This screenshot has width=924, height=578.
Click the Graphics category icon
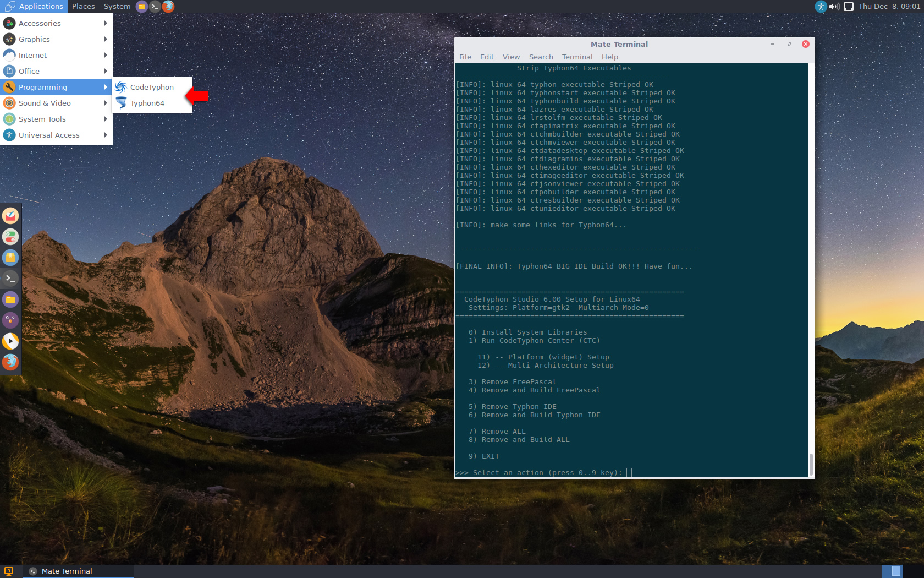point(9,39)
